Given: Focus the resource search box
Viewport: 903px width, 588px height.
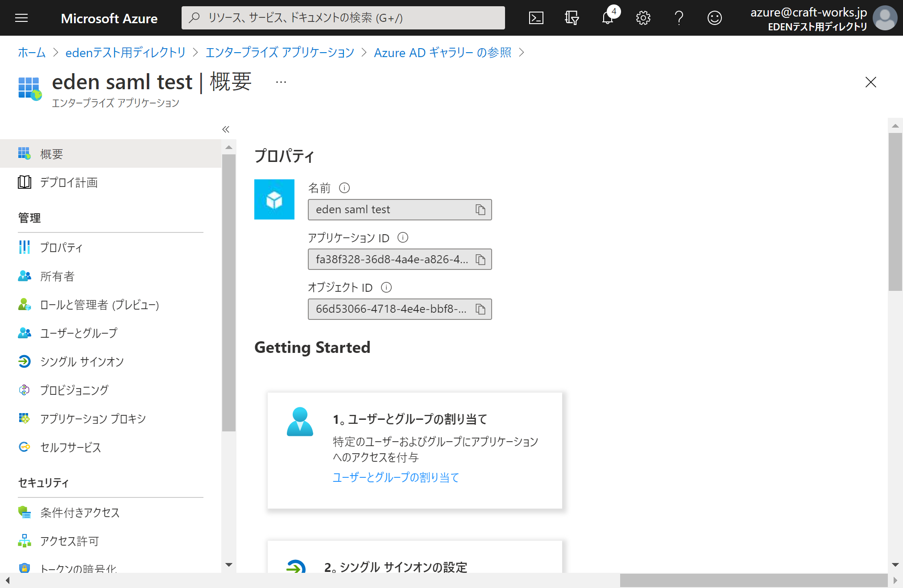Looking at the screenshot, I should 343,18.
